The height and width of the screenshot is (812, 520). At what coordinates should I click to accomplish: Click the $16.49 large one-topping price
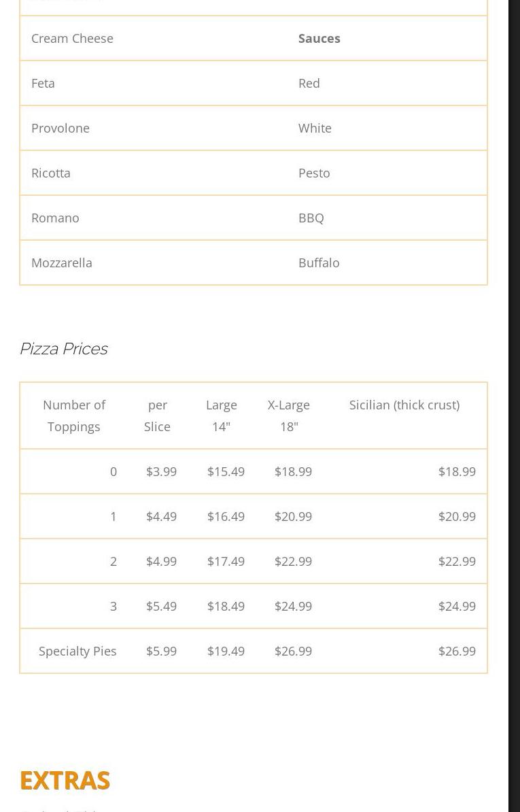pyautogui.click(x=226, y=516)
